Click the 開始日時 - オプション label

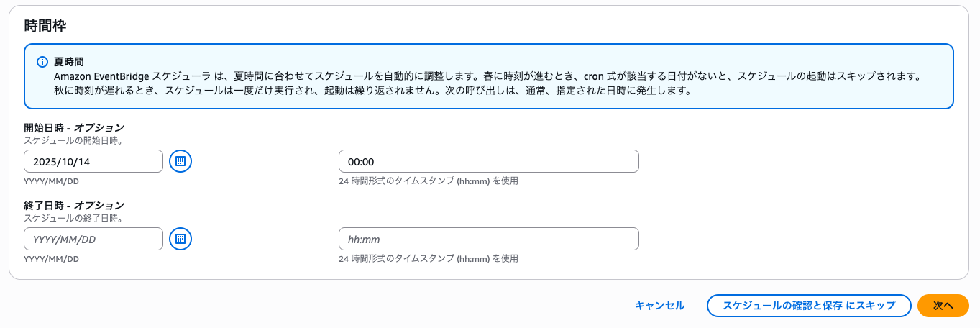[74, 128]
